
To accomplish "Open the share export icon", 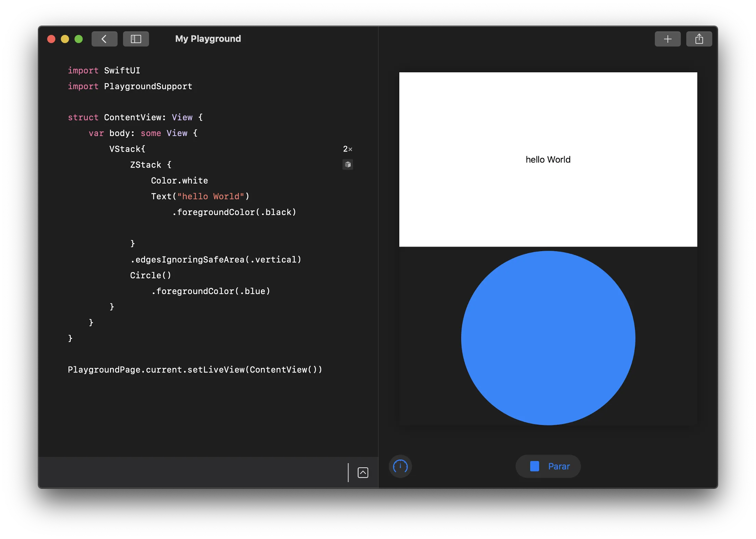I will point(699,39).
